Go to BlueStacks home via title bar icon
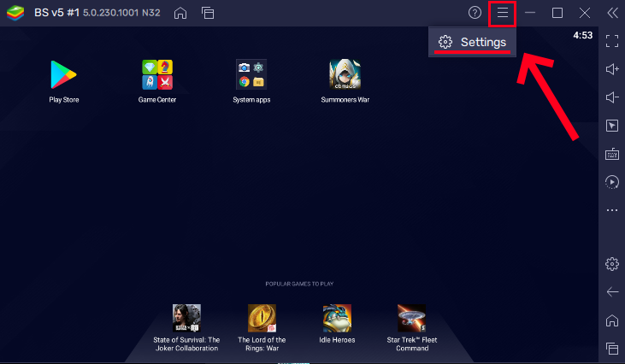Image resolution: width=625 pixels, height=364 pixels. (x=180, y=13)
